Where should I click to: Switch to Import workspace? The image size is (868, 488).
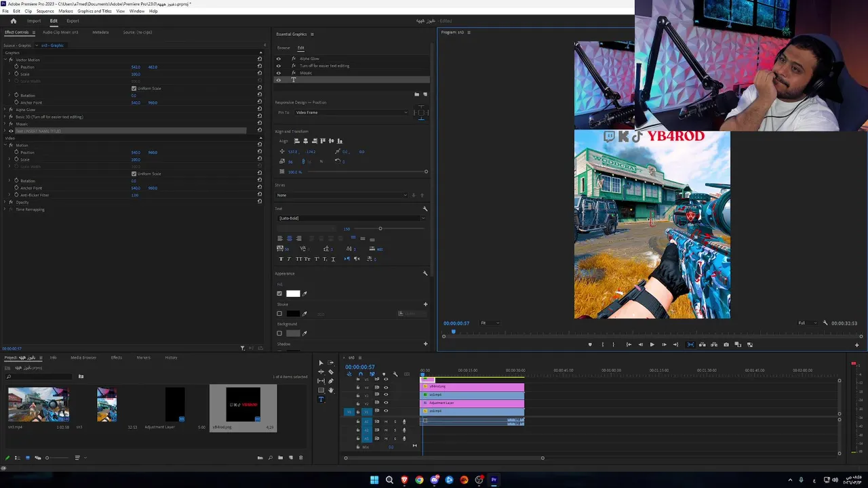pos(34,21)
